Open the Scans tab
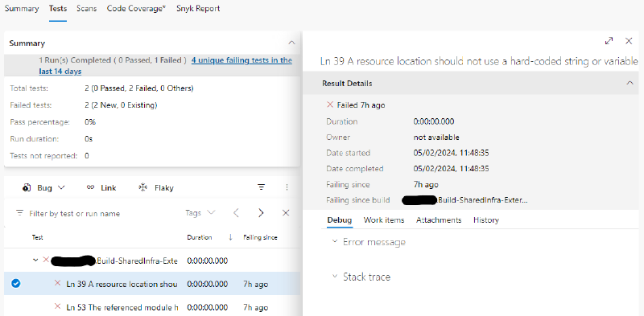This screenshot has width=644, height=316. [87, 8]
